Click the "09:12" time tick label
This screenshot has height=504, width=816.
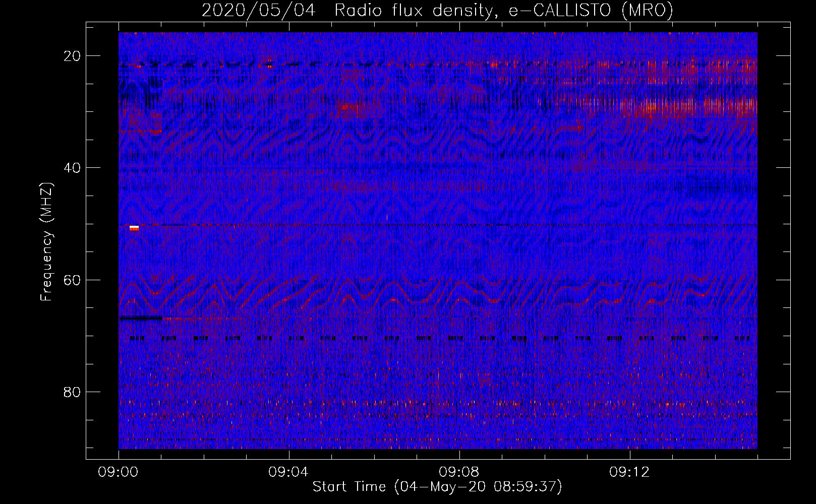629,472
